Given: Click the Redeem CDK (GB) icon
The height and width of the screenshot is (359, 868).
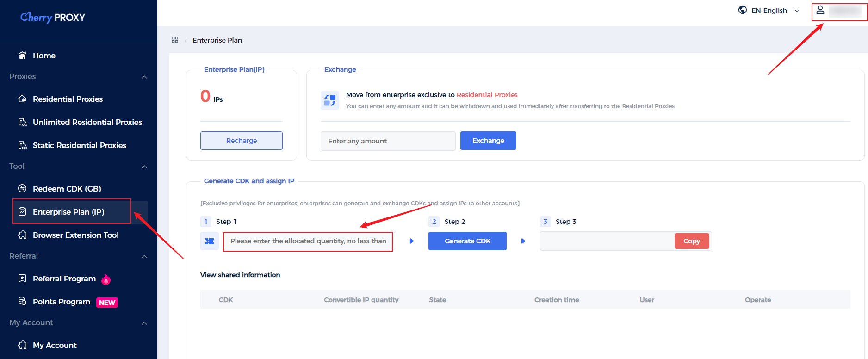Looking at the screenshot, I should point(22,189).
